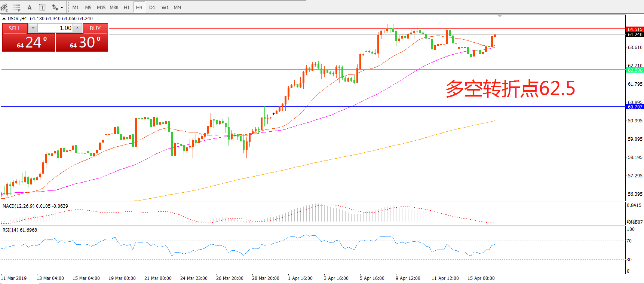Select the Text Label 'T' tool
The width and height of the screenshot is (644, 284).
pos(42,7)
